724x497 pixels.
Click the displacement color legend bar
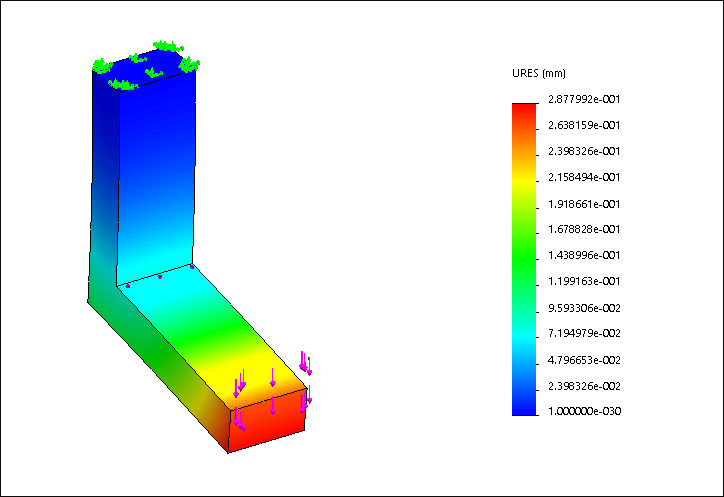click(525, 259)
